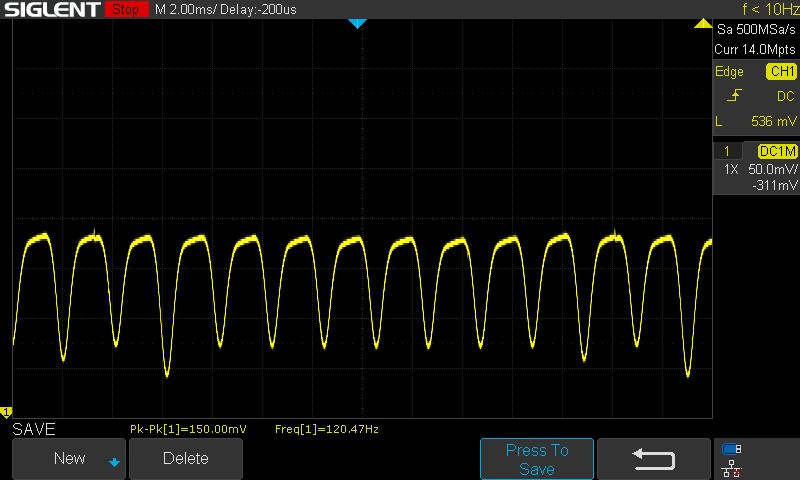Click the CH1 trigger source badge
The width and height of the screenshot is (800, 480).
(782, 71)
